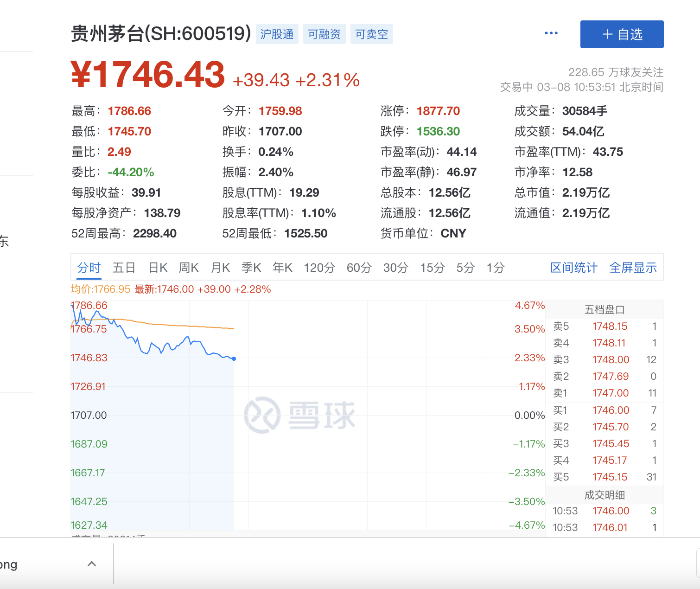Screen dimensions: 700x589
Task: Select 买2 row price 1745.70
Action: click(x=605, y=427)
